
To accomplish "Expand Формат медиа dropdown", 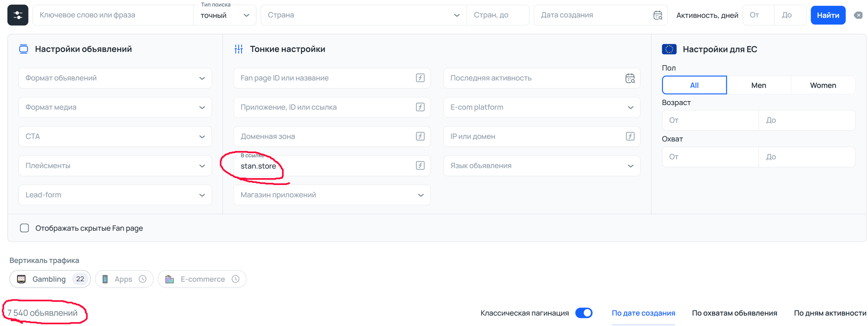I will pos(115,107).
